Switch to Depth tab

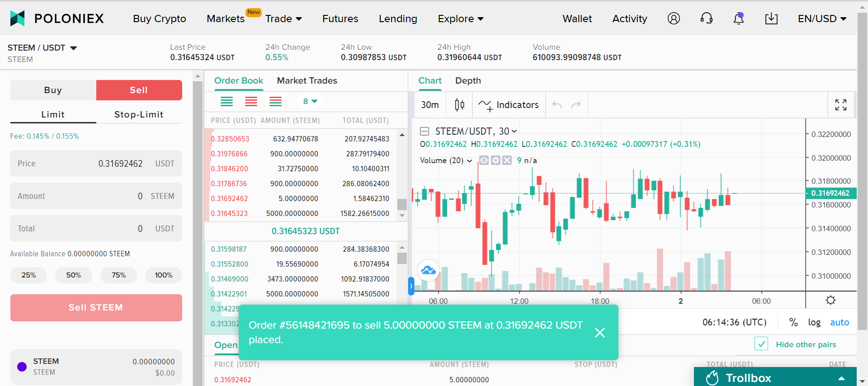coord(468,80)
